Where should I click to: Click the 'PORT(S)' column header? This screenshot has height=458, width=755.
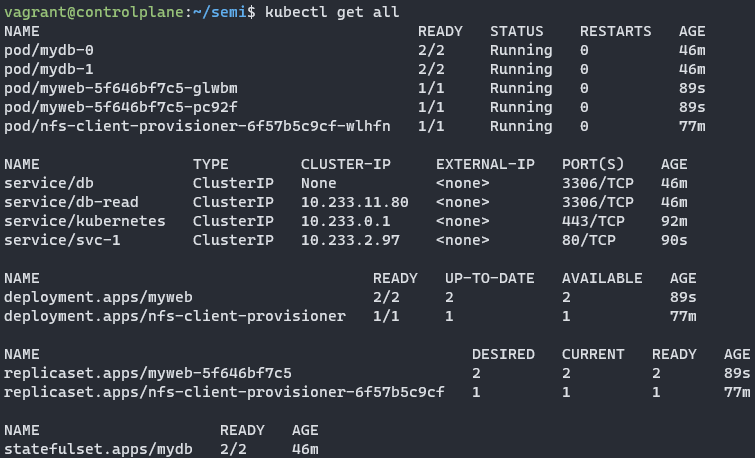click(x=593, y=164)
